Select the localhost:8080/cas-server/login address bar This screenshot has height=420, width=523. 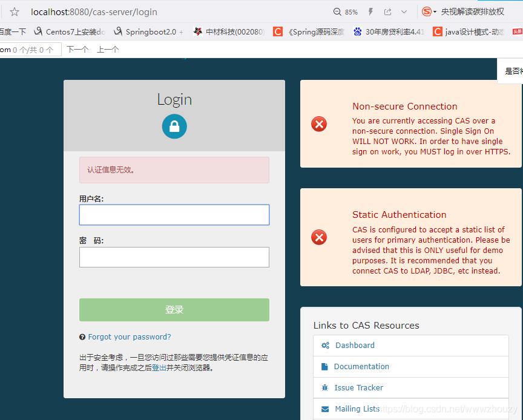[94, 12]
